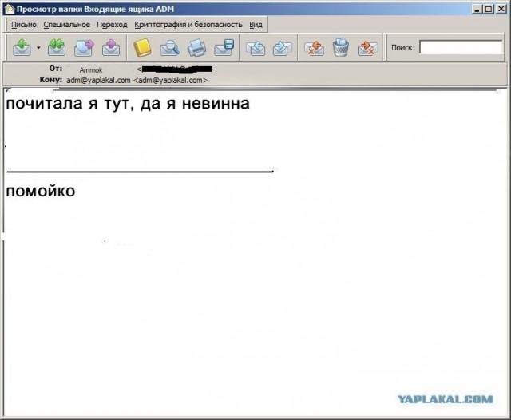This screenshot has width=511, height=420.
Task: Click the Redirect envelope icon with purple arrow
Action: pyautogui.click(x=111, y=48)
